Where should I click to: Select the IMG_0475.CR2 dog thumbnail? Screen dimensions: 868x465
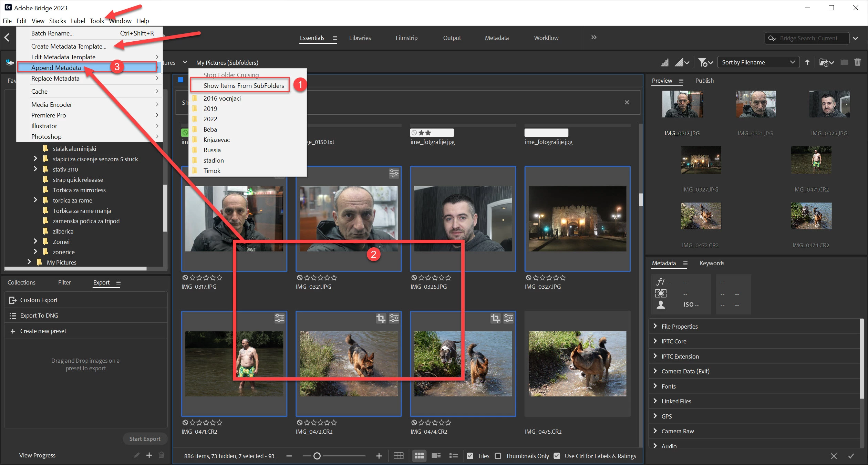click(x=577, y=364)
